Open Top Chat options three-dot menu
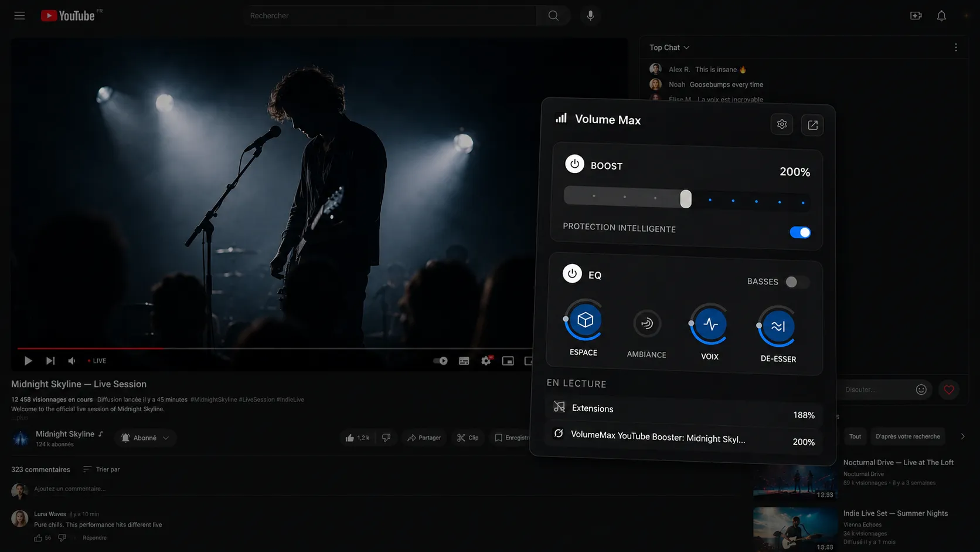 tap(956, 48)
